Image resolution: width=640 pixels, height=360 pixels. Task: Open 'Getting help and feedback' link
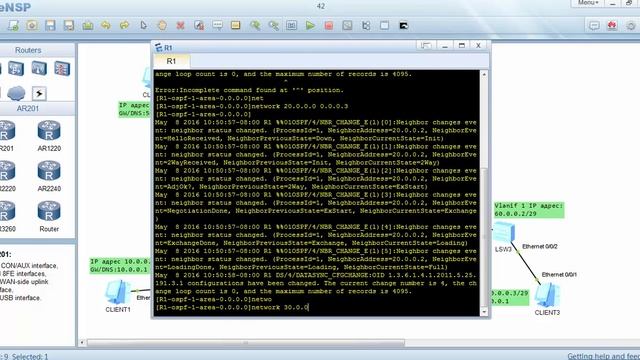(x=603, y=356)
